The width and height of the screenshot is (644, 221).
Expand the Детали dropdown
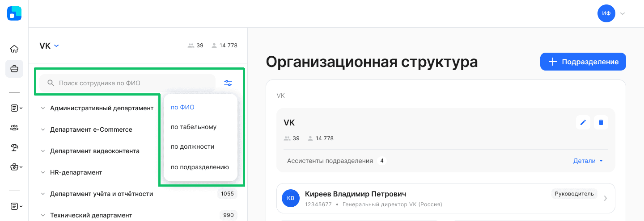click(588, 161)
